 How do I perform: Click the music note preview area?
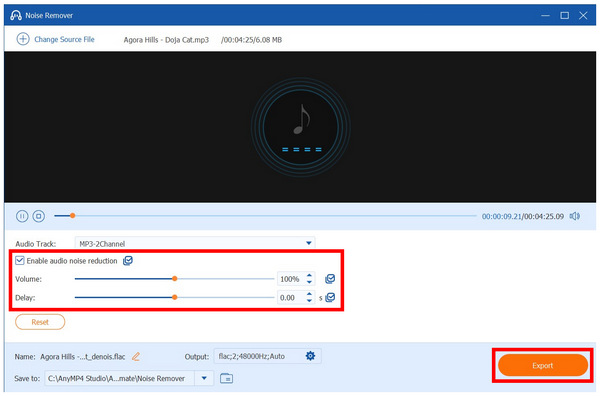click(300, 127)
